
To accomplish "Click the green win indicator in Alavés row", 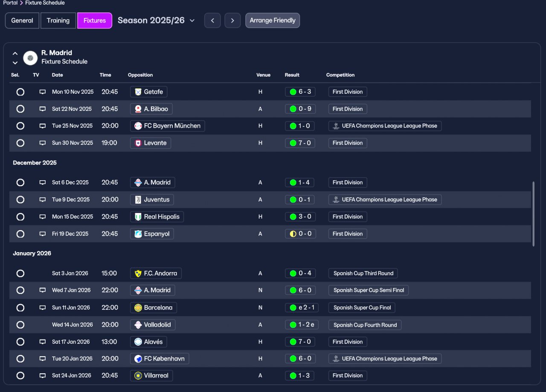I will click(x=293, y=342).
